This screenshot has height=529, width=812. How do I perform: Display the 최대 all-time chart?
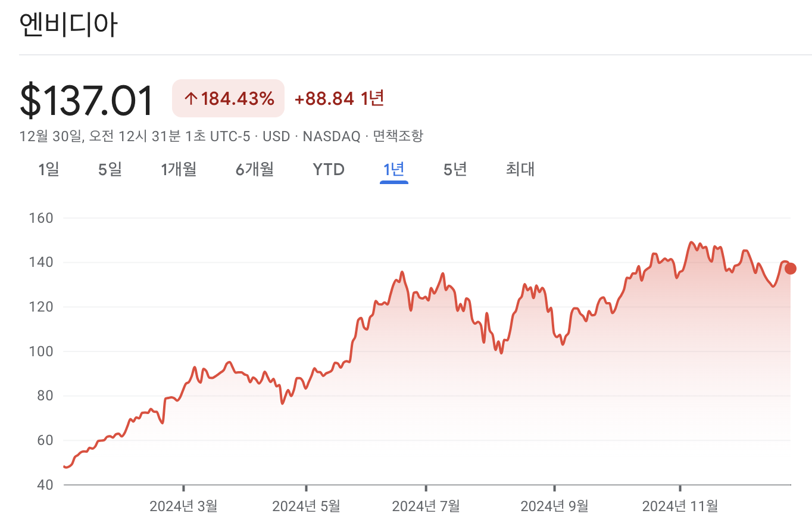pyautogui.click(x=520, y=169)
